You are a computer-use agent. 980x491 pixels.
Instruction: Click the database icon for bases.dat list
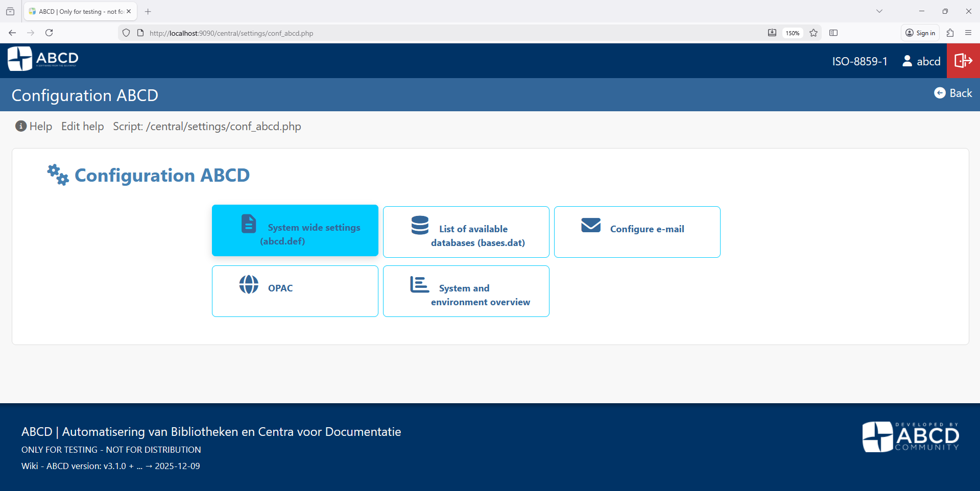[419, 225]
